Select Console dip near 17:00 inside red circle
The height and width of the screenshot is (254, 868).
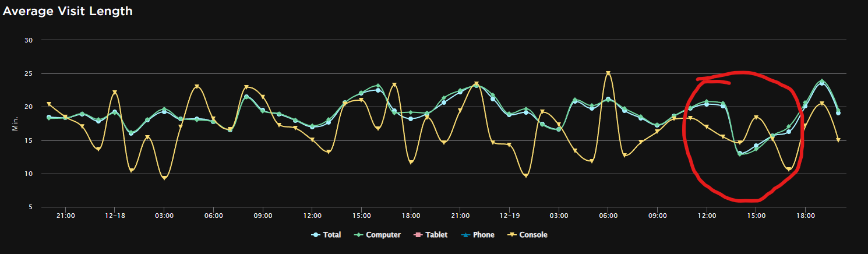[x=789, y=170]
